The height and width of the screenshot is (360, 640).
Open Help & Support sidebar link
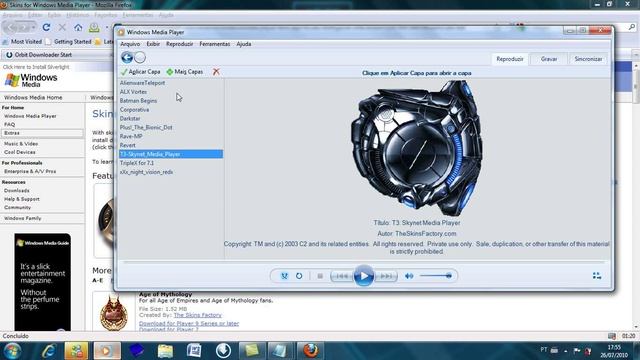[x=22, y=199]
